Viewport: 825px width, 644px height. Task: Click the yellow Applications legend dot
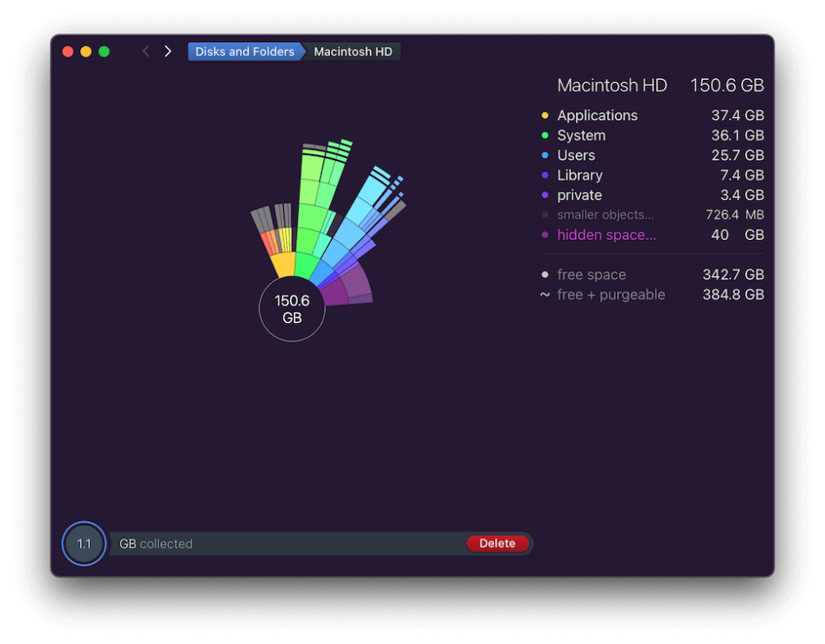coord(546,115)
